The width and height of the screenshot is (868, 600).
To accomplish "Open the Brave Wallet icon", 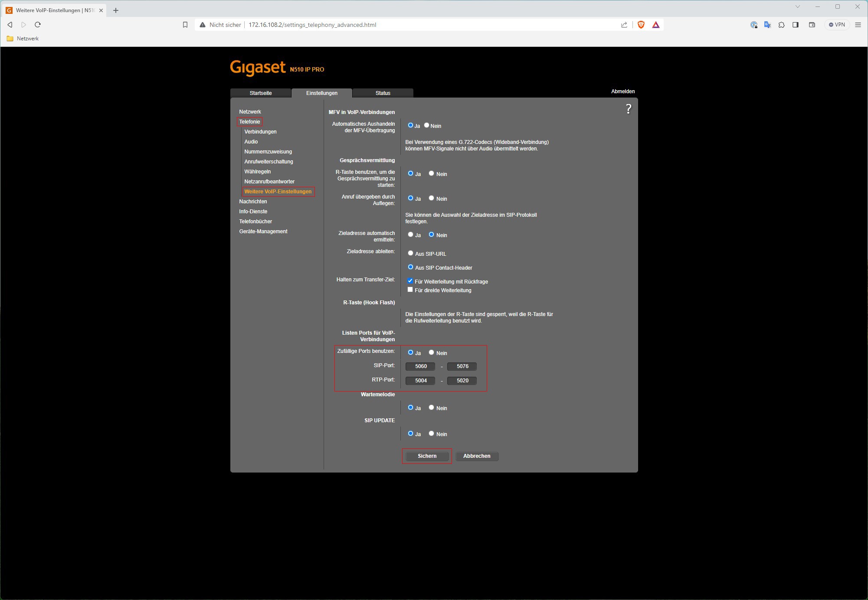I will 812,25.
